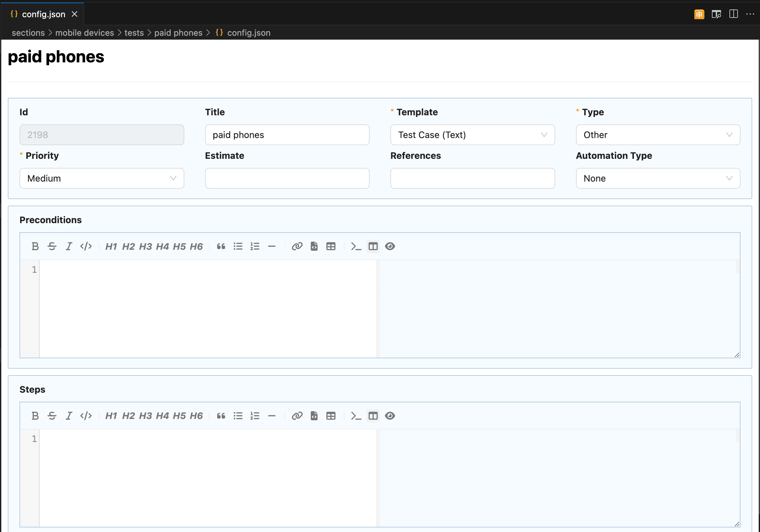Insert code file block in Steps toolbar

click(314, 416)
